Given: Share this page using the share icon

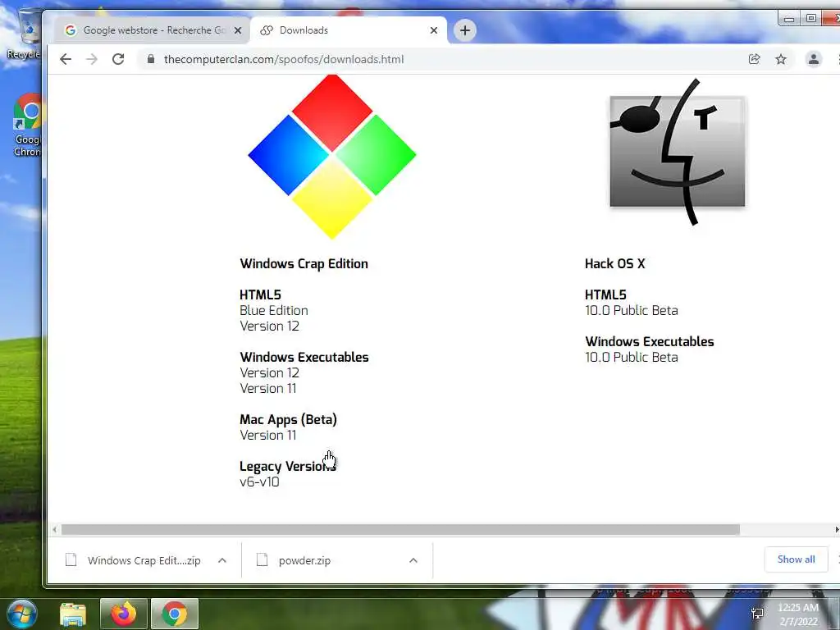Looking at the screenshot, I should [x=754, y=59].
